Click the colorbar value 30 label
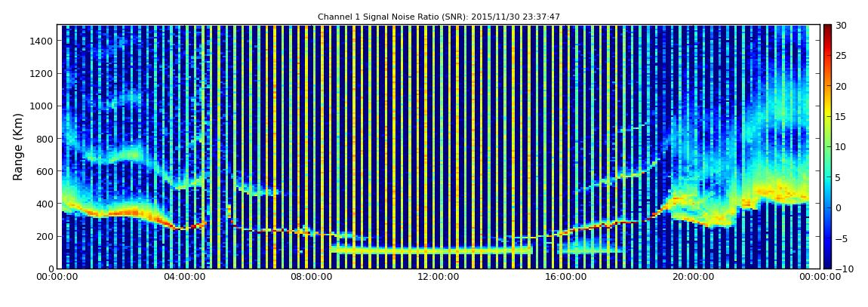This screenshot has width=868, height=307. pos(842,26)
